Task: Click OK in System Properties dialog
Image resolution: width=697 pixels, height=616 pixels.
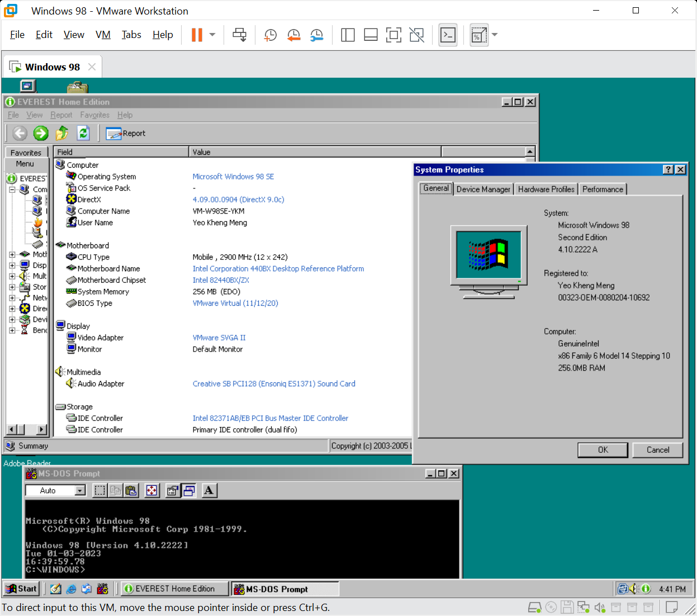Action: 603,450
